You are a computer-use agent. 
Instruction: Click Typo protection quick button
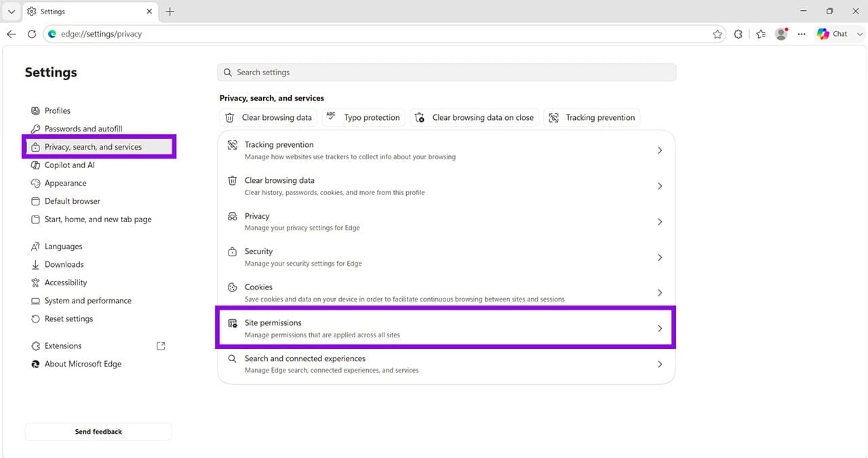pos(363,118)
